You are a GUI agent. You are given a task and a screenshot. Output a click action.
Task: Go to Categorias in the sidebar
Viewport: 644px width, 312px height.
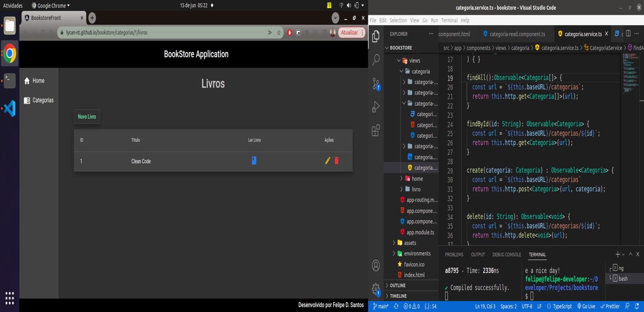[x=42, y=101]
